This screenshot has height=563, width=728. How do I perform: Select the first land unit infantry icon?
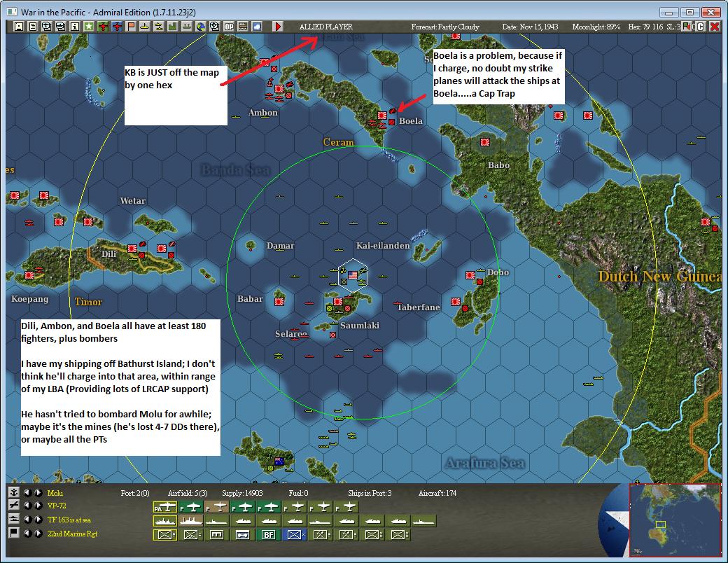[x=164, y=535]
